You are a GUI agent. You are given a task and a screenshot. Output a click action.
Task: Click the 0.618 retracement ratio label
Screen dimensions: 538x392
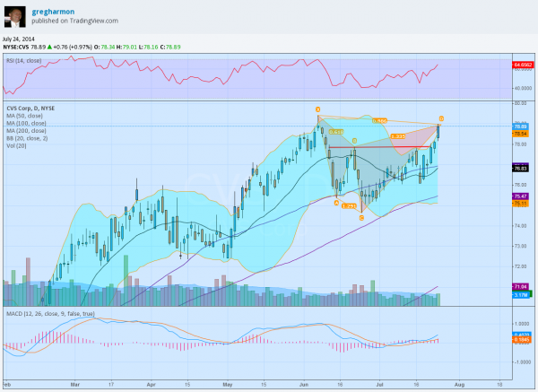point(336,132)
